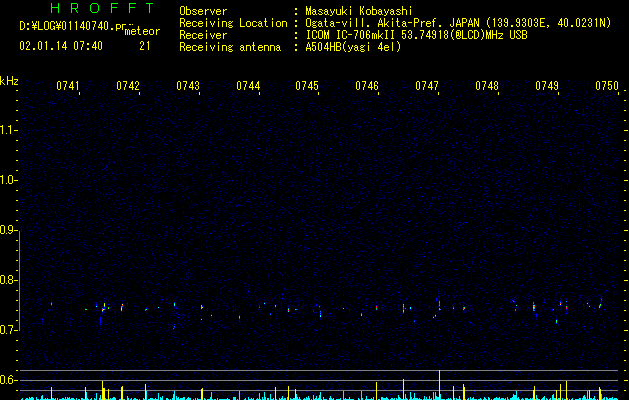The width and height of the screenshot is (629, 400).
Task: Click the 0743 time marker
Action: pyautogui.click(x=188, y=86)
